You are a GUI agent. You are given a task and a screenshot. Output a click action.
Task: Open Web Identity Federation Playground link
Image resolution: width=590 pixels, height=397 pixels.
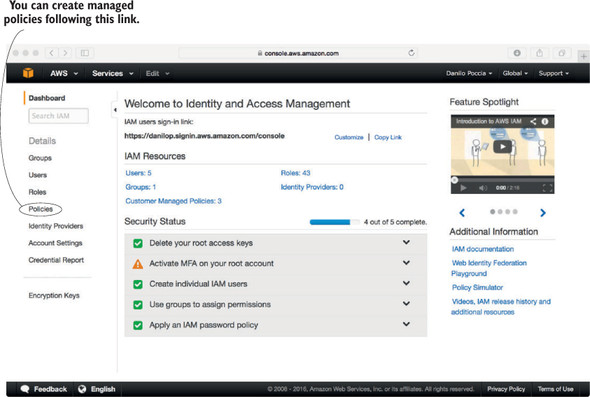(489, 268)
